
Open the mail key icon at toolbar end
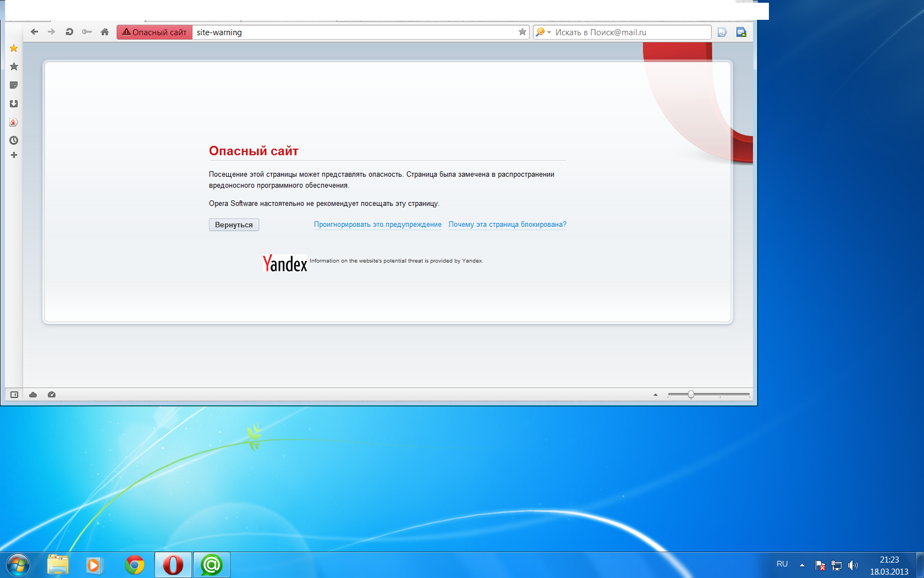[741, 32]
